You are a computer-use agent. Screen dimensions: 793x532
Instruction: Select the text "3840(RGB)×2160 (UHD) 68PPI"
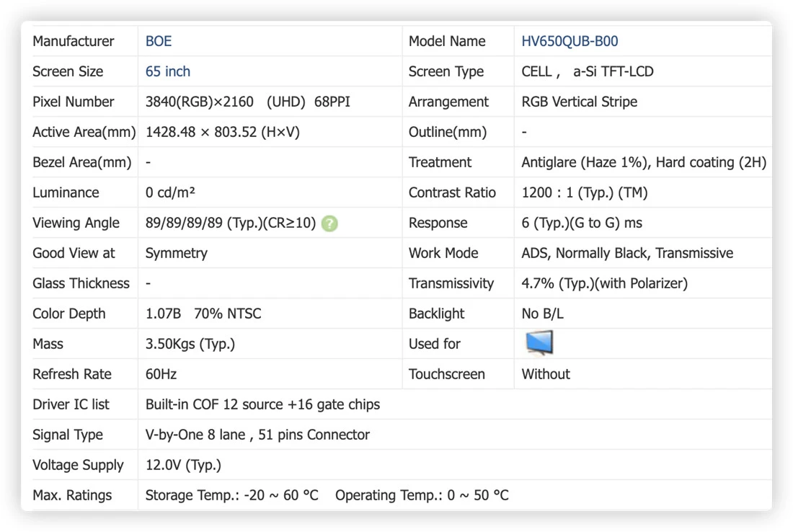(248, 102)
